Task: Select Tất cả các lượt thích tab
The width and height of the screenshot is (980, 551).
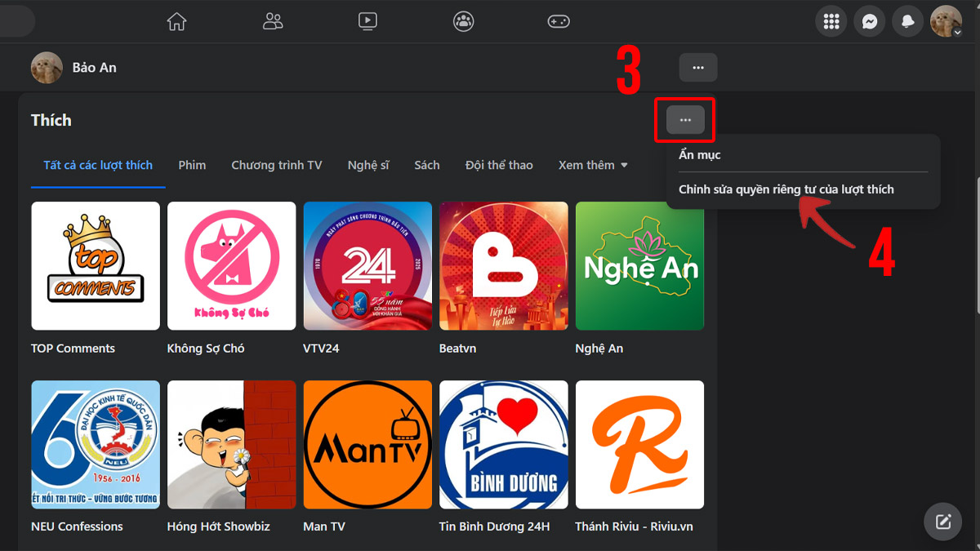Action: click(98, 165)
